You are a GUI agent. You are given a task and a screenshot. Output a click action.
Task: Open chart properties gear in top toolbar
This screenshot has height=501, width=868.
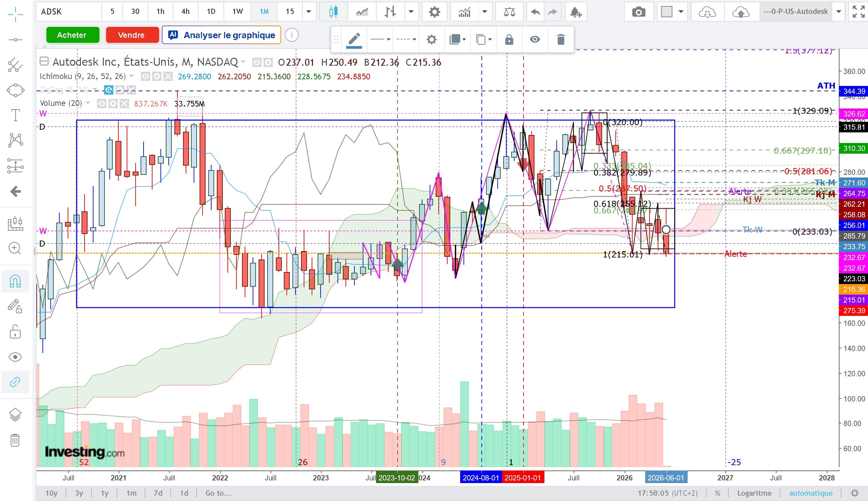tap(435, 12)
